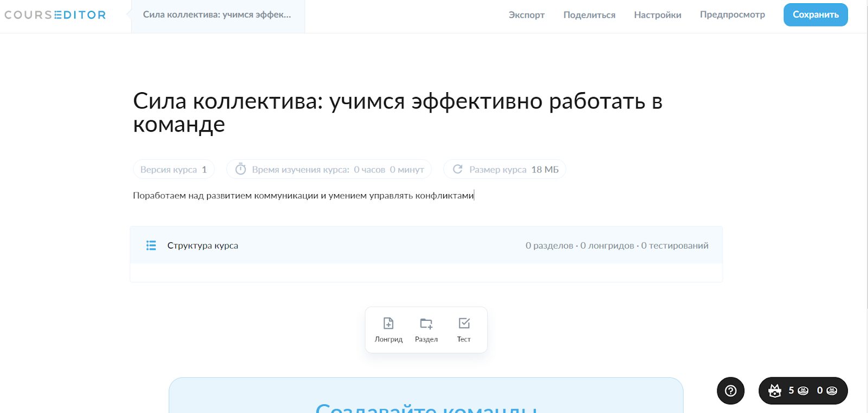Click the course description text field

(x=303, y=196)
